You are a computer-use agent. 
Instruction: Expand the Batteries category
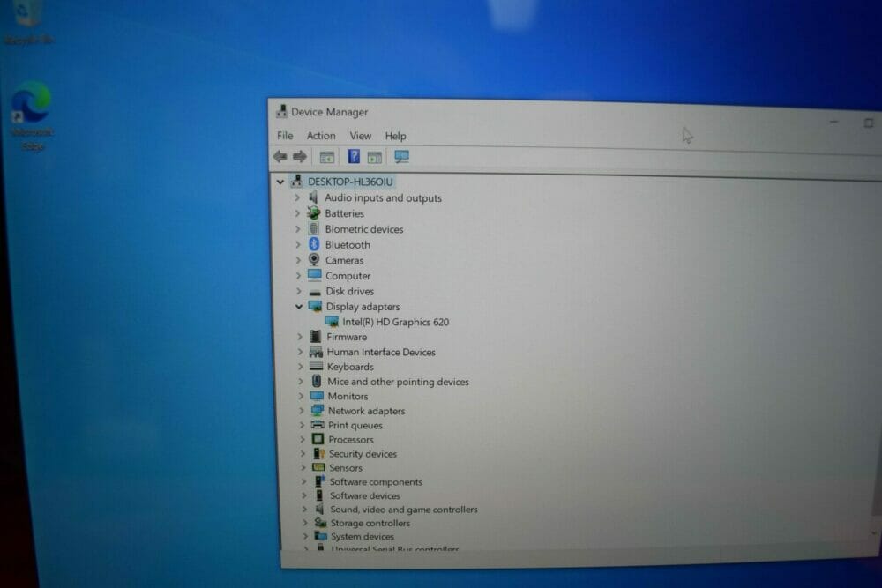point(297,213)
